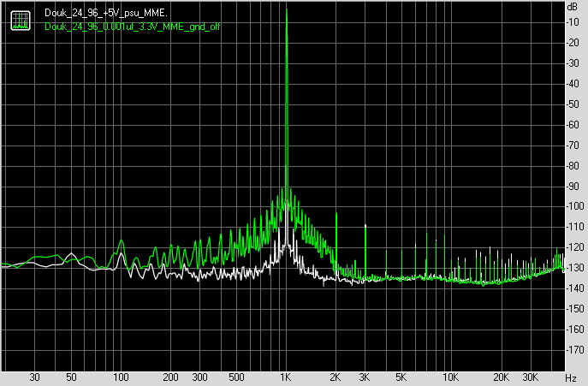
Task: Click the -130 dB scale label
Action: tap(575, 268)
